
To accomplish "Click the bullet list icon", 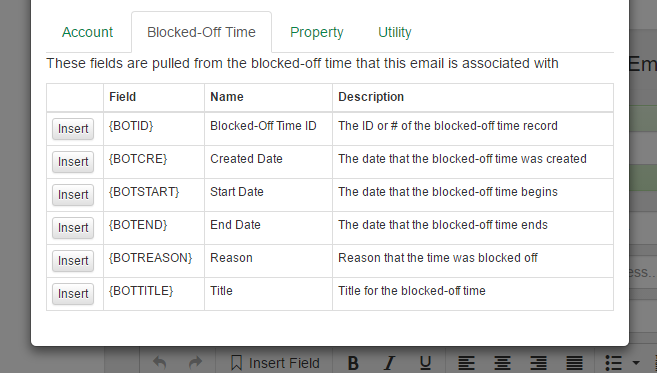I will (x=613, y=363).
